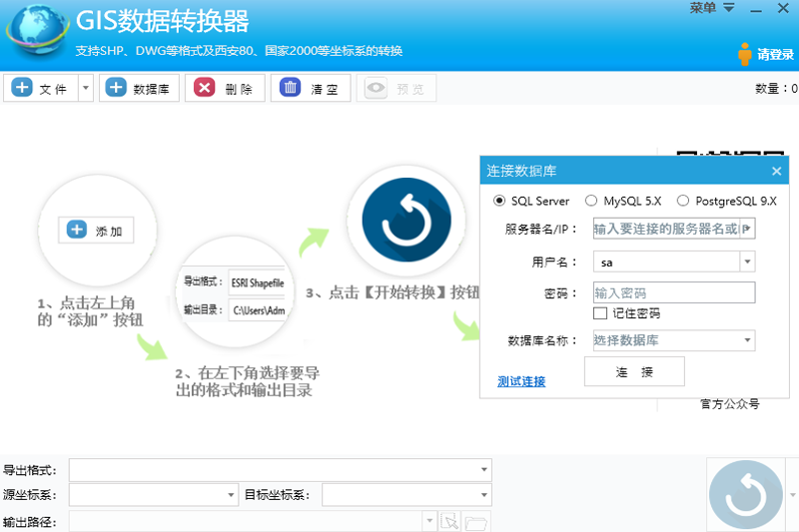Open the 数据库名称 dropdown
The width and height of the screenshot is (799, 532).
[674, 340]
